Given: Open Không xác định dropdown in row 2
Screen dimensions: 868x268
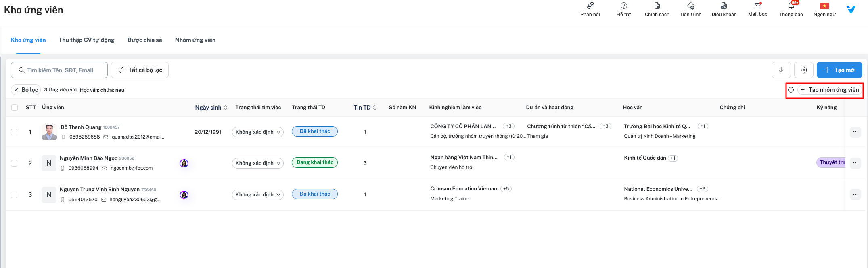Looking at the screenshot, I should pos(257,163).
